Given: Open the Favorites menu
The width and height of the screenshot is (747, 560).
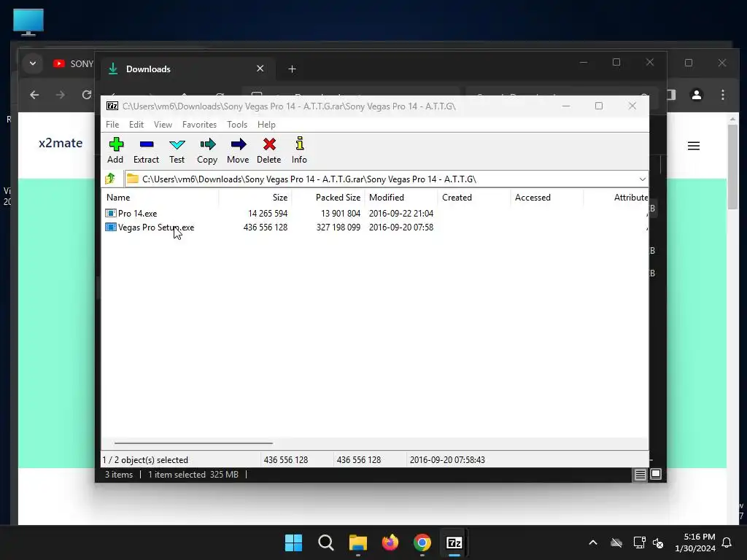Looking at the screenshot, I should (x=200, y=124).
